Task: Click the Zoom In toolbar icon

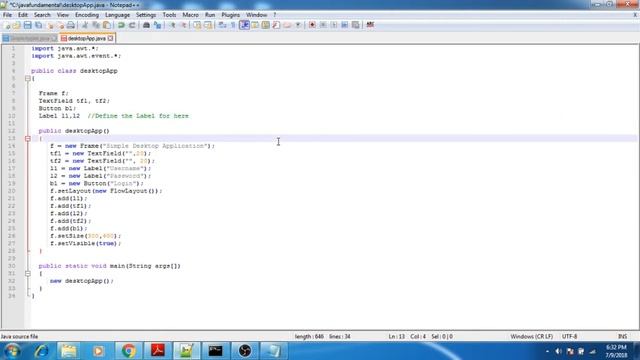Action: coord(173,25)
